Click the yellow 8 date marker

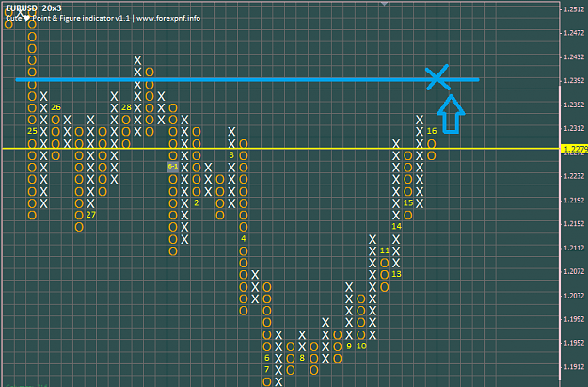coord(302,358)
